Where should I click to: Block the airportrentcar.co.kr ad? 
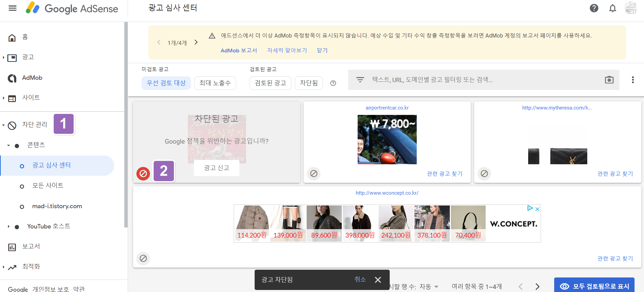point(314,174)
